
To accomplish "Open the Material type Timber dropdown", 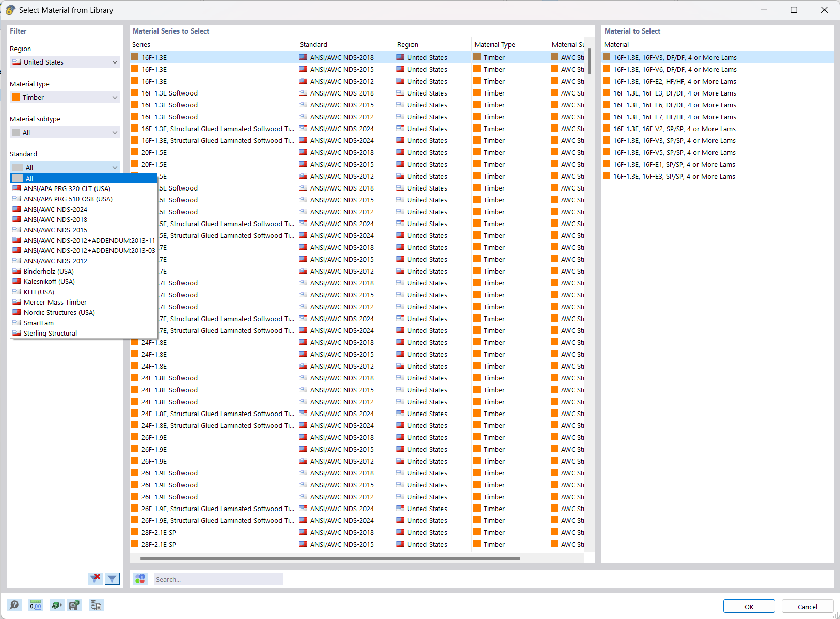I will pyautogui.click(x=65, y=97).
